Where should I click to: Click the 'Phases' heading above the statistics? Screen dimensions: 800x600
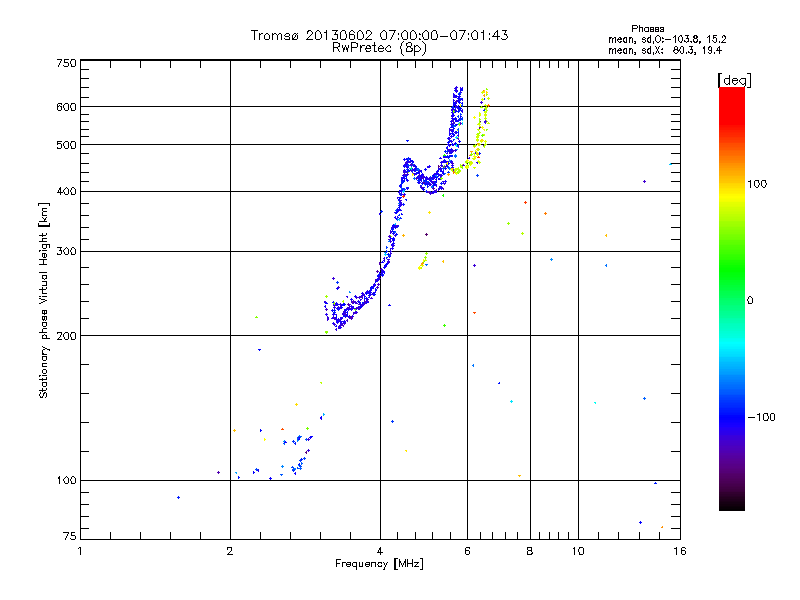click(647, 29)
